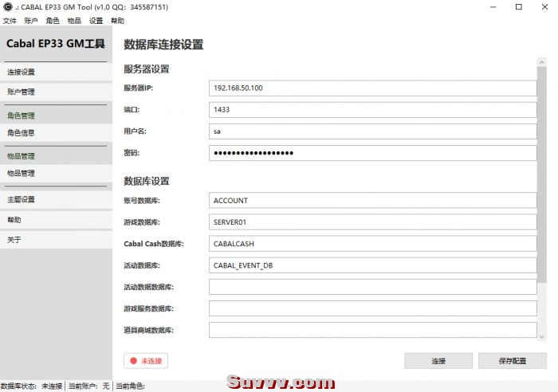558x392 pixels.
Task: Click the settings panel scroll-up arrow
Action: [541, 62]
